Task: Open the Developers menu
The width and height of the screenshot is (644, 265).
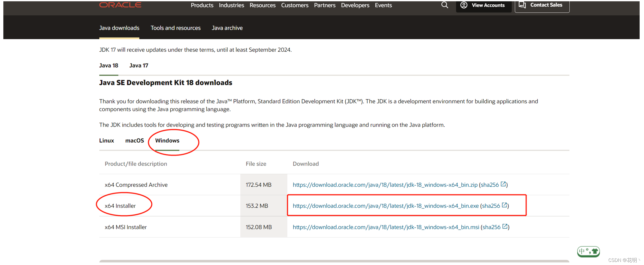Action: click(355, 5)
